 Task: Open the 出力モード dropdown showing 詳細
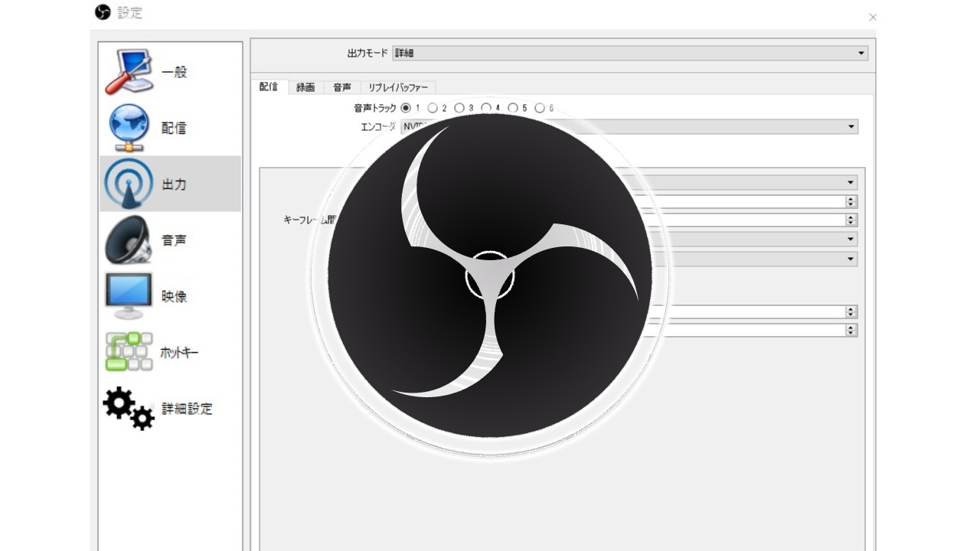630,53
